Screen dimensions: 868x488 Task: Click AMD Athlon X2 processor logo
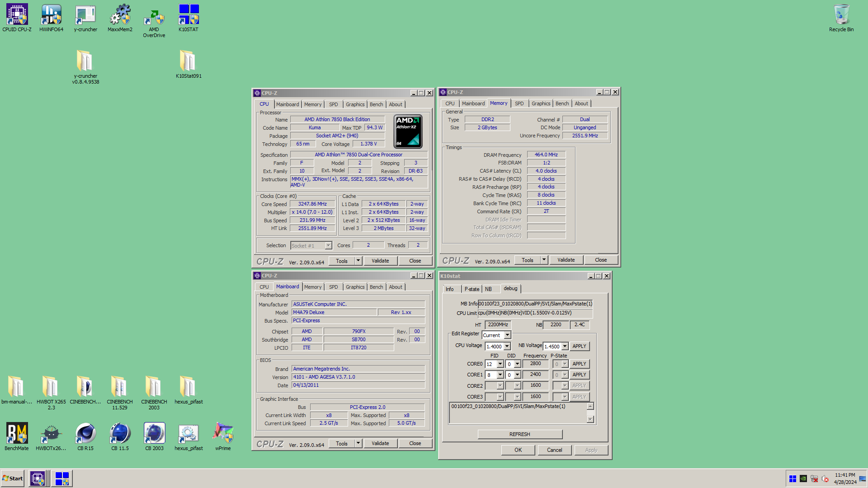[x=408, y=131]
